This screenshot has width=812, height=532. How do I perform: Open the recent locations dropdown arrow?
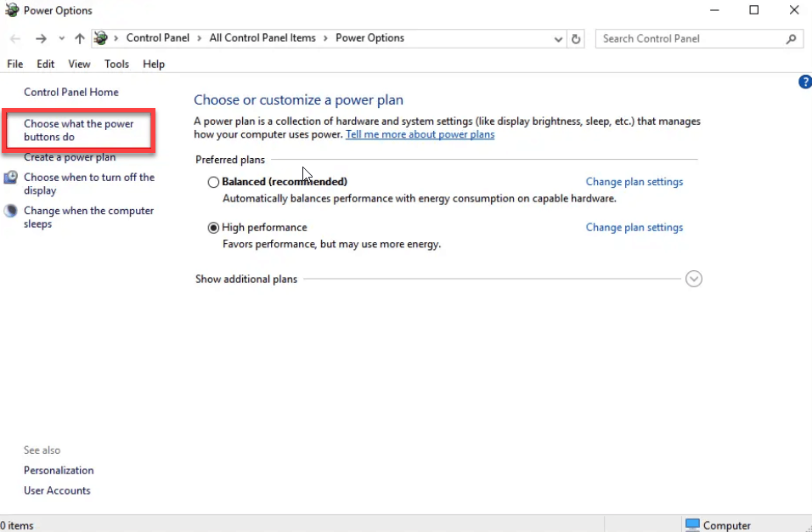[x=62, y=38]
